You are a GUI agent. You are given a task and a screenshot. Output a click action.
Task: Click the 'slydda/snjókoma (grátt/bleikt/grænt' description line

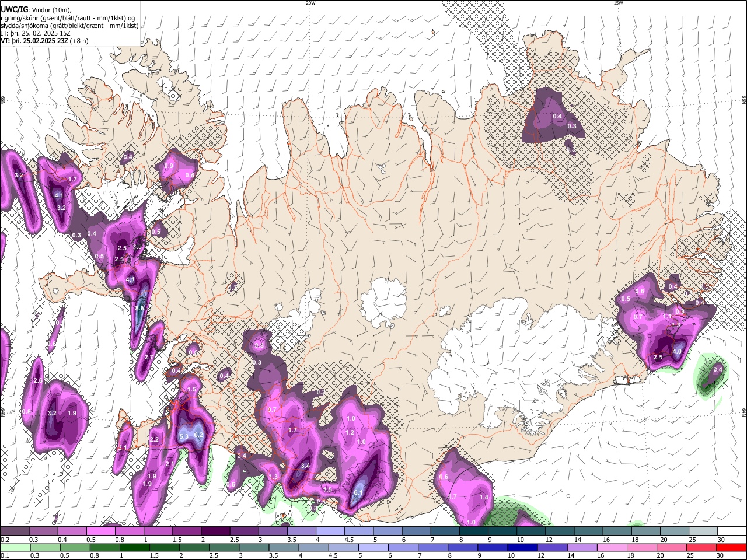pos(69,26)
